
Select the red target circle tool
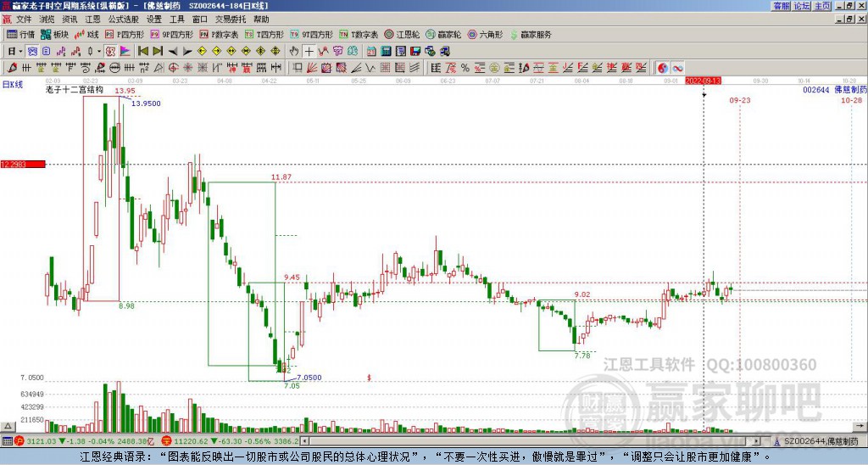tap(173, 68)
